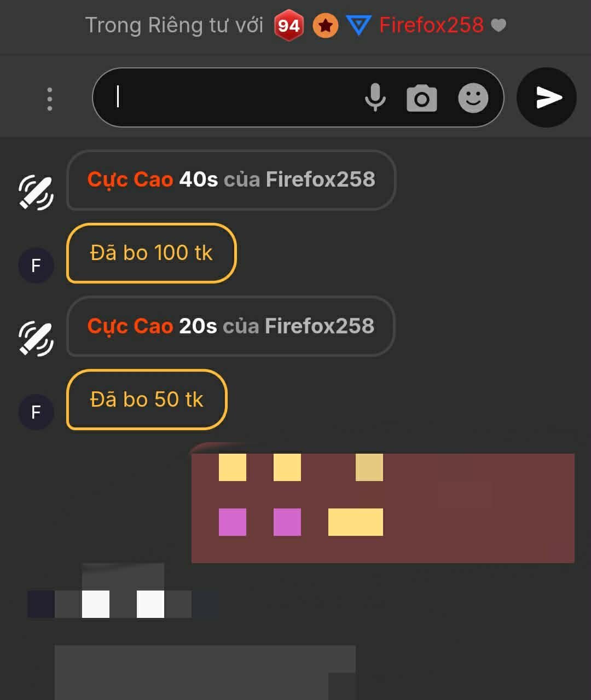Click F avatar next to 50 tk tip
Screen dimensions: 591x700
tap(36, 412)
